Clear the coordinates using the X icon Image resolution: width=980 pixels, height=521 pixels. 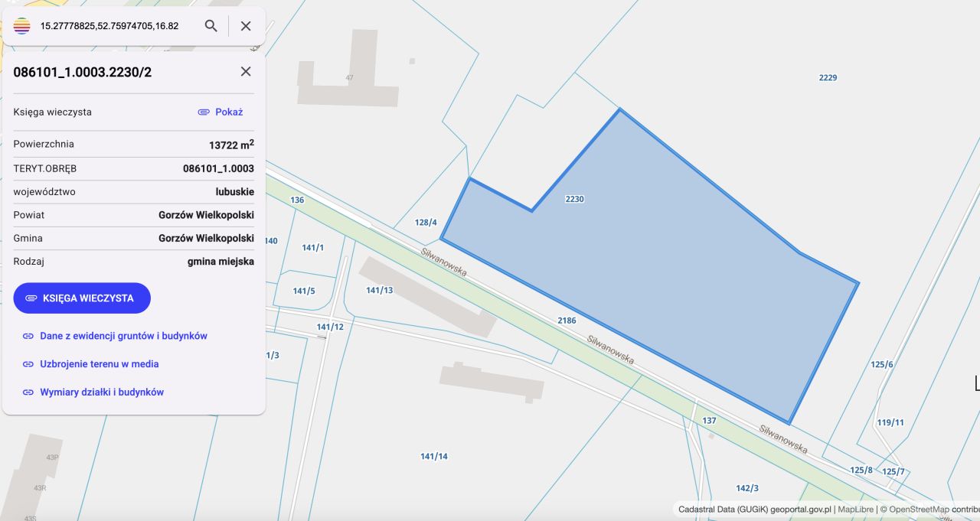pyautogui.click(x=245, y=25)
